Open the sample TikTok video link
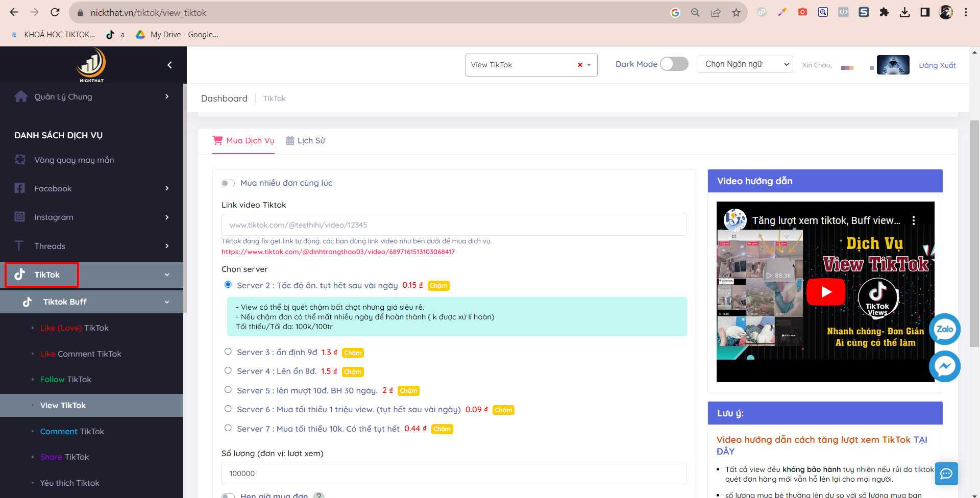This screenshot has height=498, width=980. click(338, 252)
